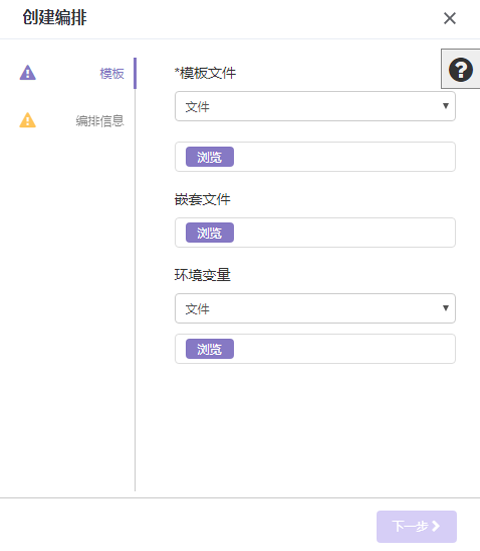Click 浏览 under 环境变量
Viewport: 480px width, 551px height.
click(210, 349)
